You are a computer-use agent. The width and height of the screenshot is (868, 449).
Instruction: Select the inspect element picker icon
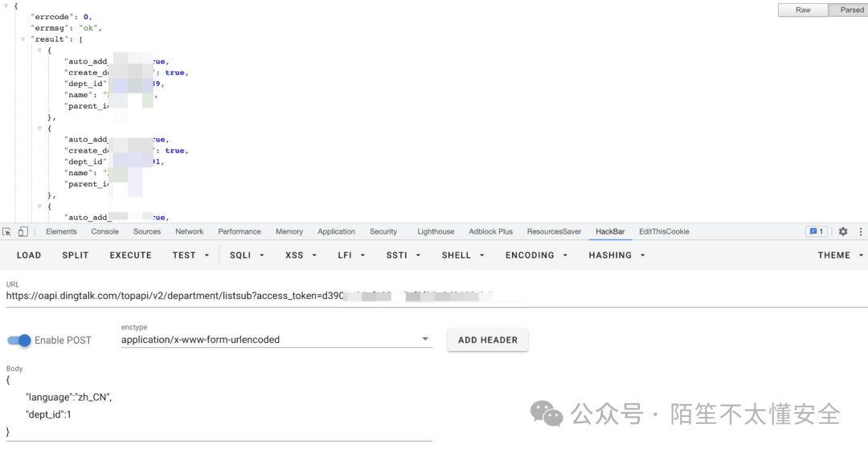click(6, 231)
